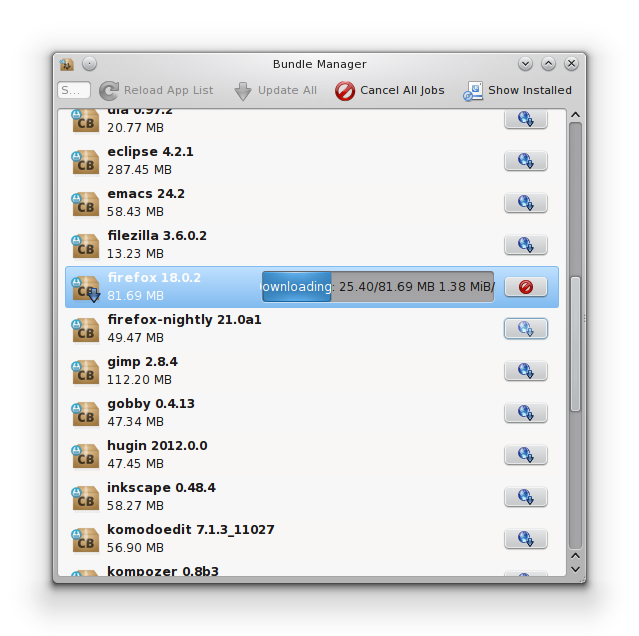Download the emacs 24.2 bundle
The image size is (639, 636).
[526, 202]
